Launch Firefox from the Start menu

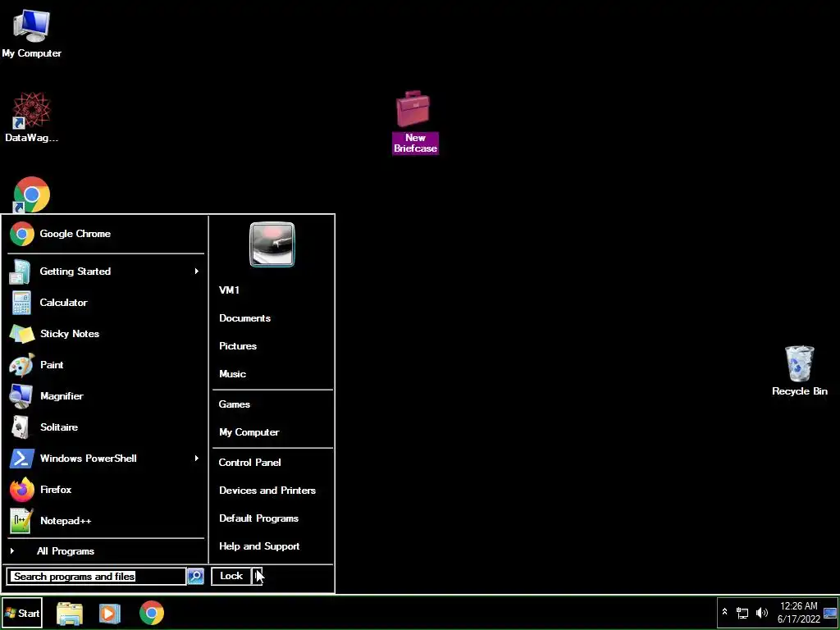click(x=106, y=490)
